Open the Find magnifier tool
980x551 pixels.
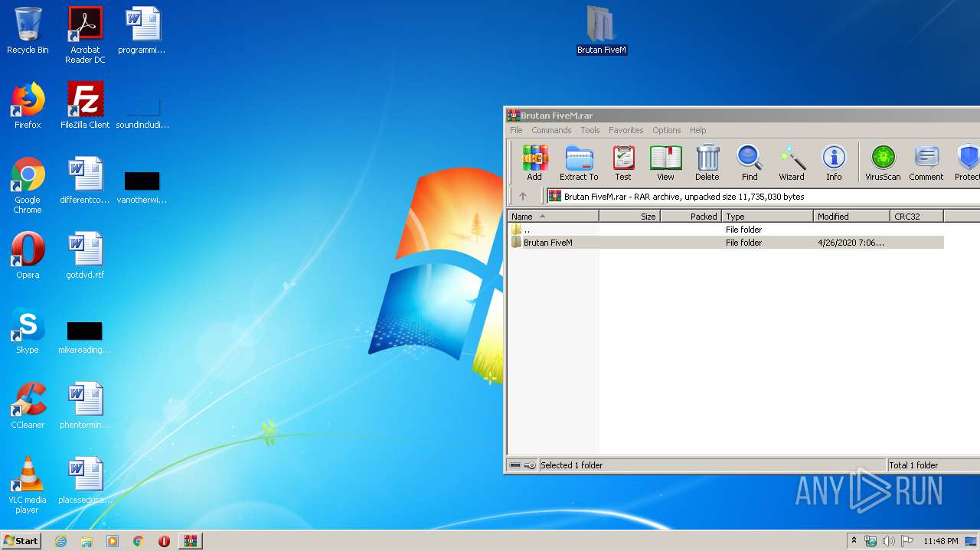pyautogui.click(x=750, y=163)
